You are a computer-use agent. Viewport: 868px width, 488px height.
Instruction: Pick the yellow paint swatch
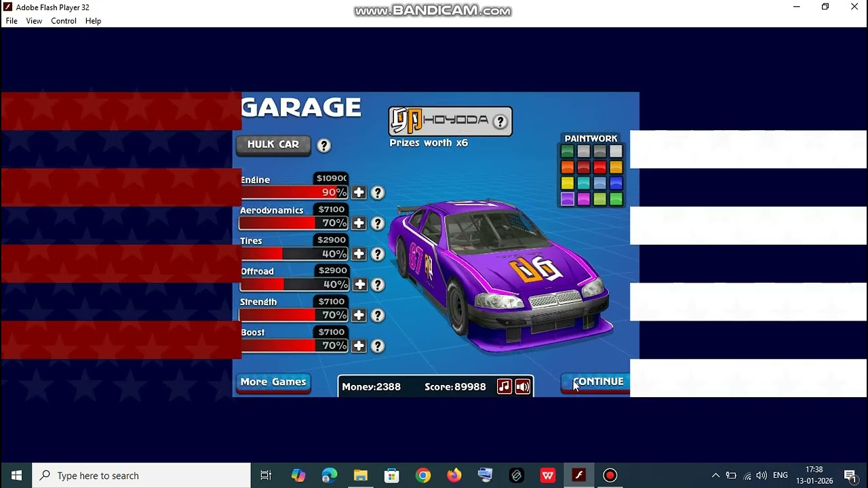pos(568,183)
